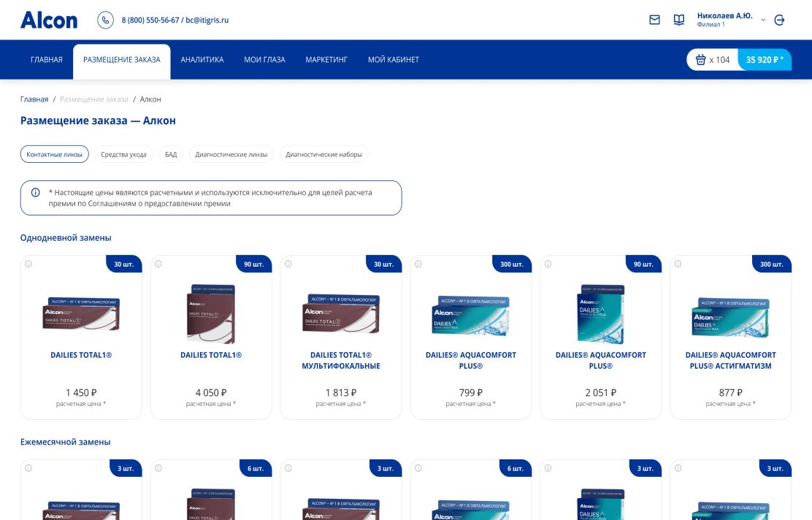
Task: Click the info icon in price notice
Action: pyautogui.click(x=35, y=193)
